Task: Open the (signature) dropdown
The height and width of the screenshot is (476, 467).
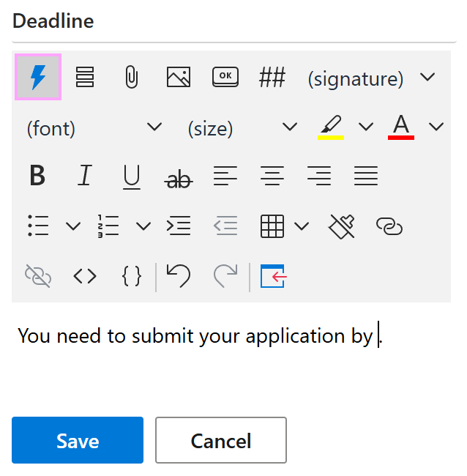Action: [371, 78]
